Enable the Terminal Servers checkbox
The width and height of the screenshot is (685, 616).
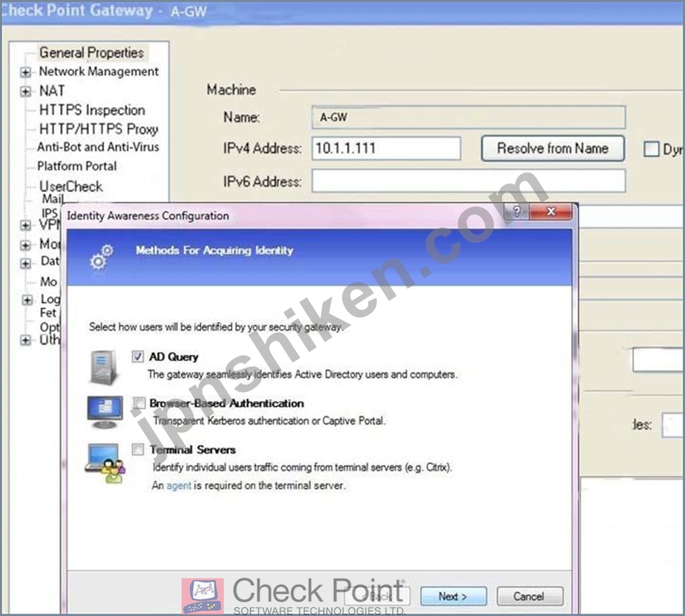coord(138,449)
